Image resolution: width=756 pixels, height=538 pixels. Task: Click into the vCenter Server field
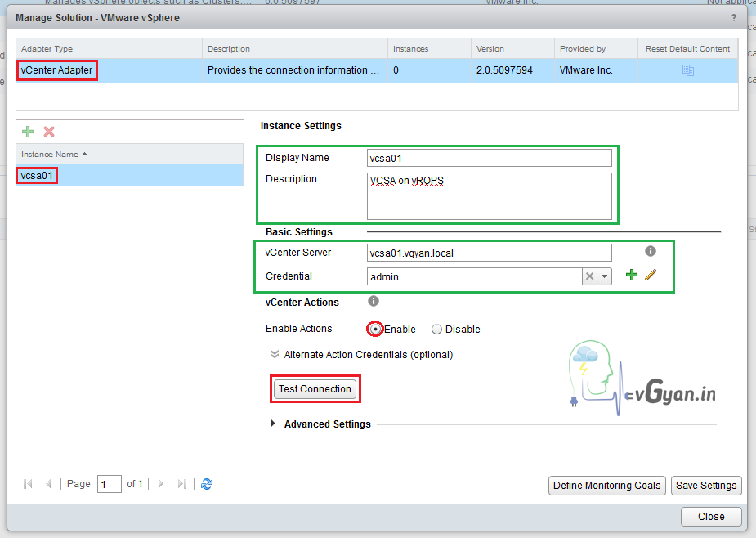pos(489,253)
